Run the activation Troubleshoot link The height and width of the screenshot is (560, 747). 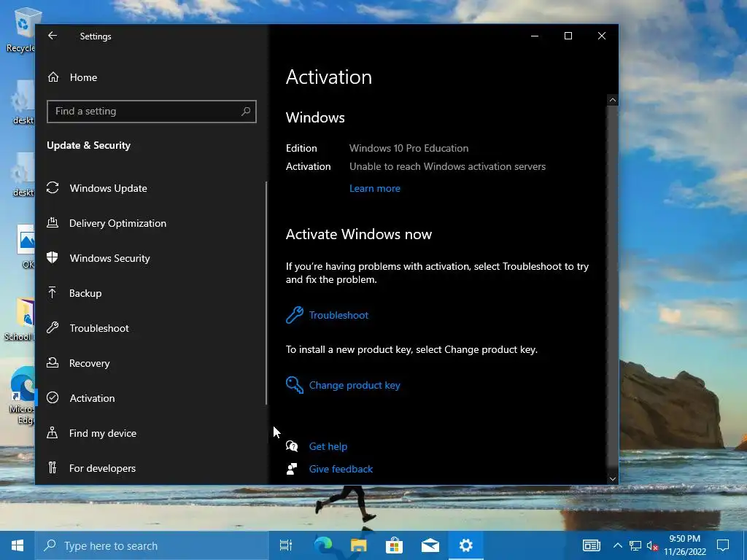point(338,315)
